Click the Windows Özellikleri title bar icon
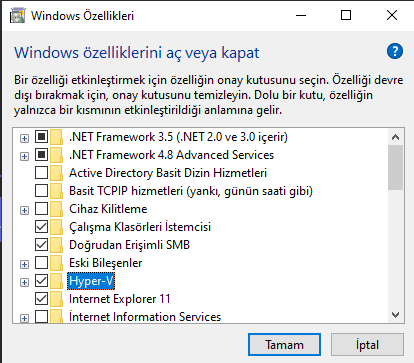 tap(17, 16)
